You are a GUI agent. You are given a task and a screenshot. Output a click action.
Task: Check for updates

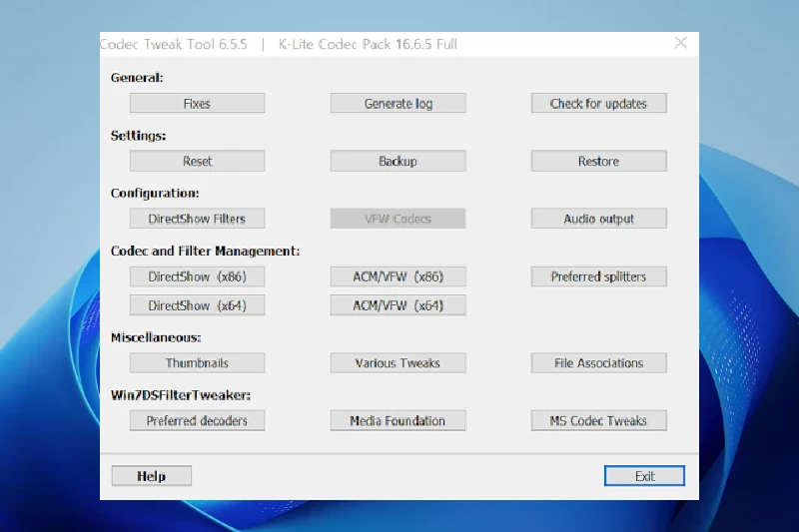598,104
